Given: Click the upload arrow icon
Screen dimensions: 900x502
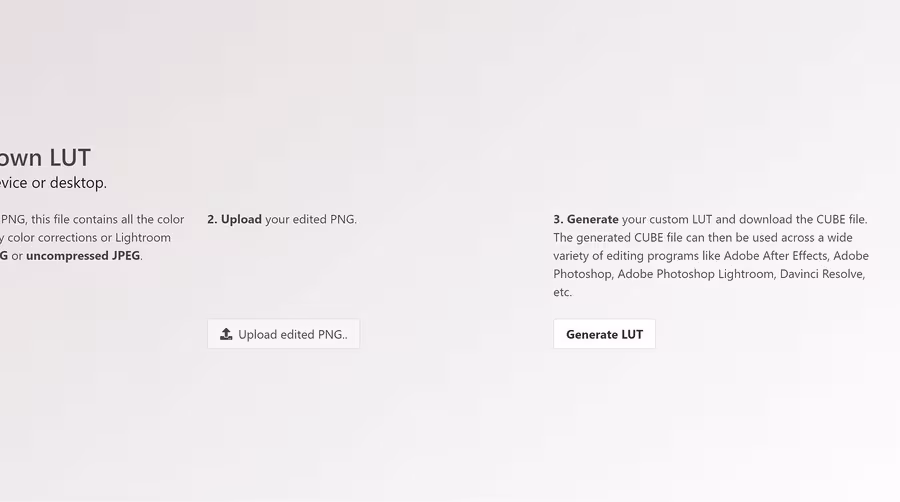Looking at the screenshot, I should [226, 334].
